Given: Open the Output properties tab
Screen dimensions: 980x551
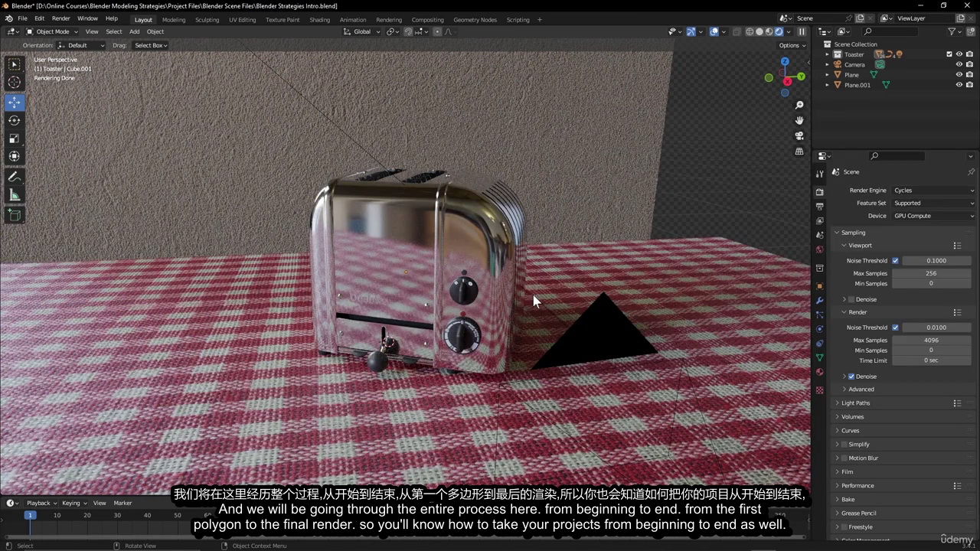Looking at the screenshot, I should click(820, 207).
